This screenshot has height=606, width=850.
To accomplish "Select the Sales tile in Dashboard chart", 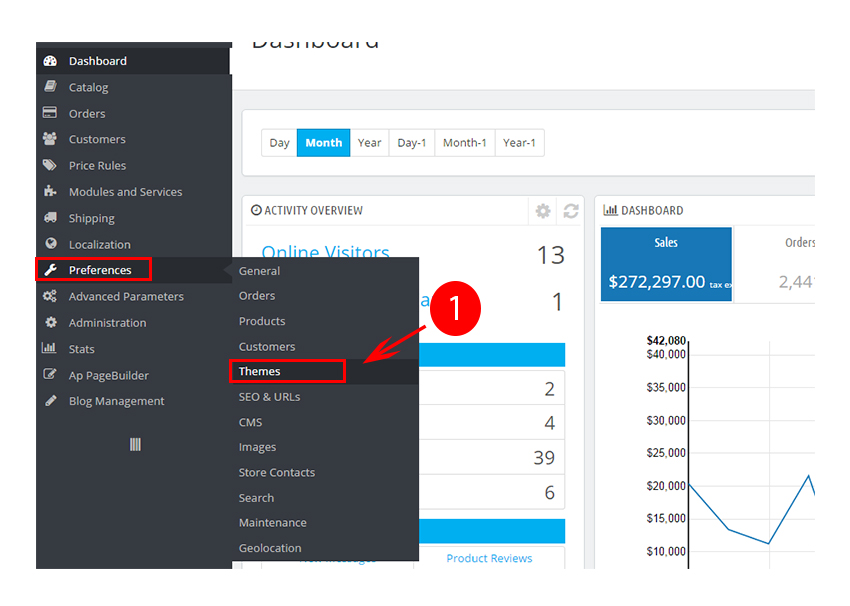I will click(x=666, y=264).
